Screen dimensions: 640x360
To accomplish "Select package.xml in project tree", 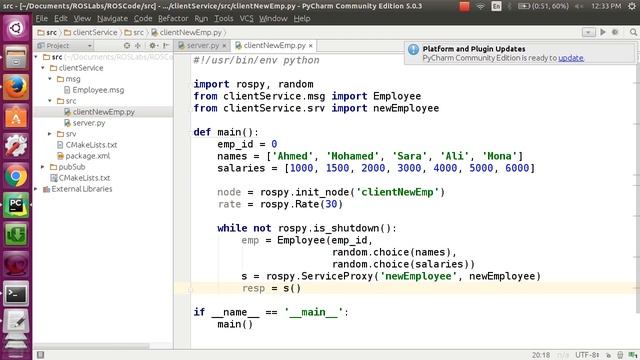I will click(x=83, y=156).
